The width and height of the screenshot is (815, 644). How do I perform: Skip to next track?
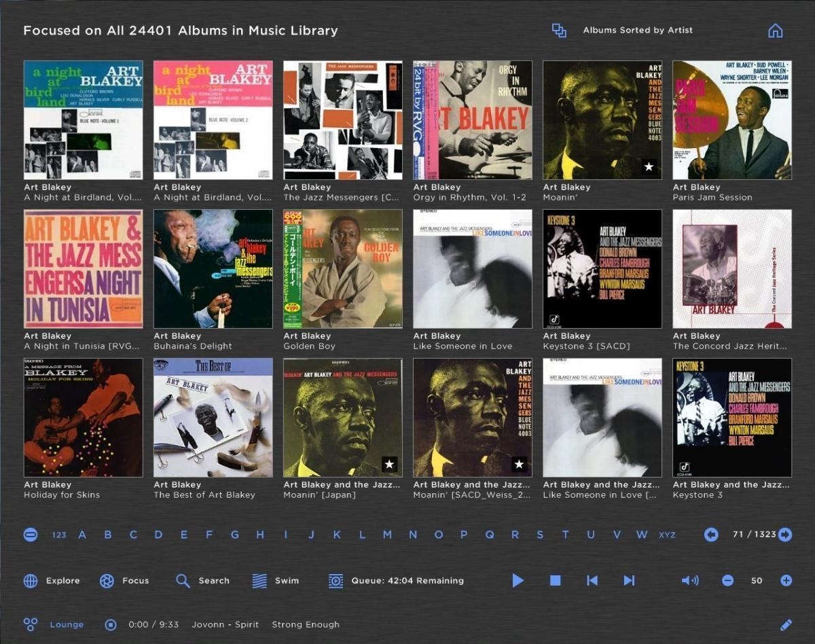pyautogui.click(x=629, y=580)
